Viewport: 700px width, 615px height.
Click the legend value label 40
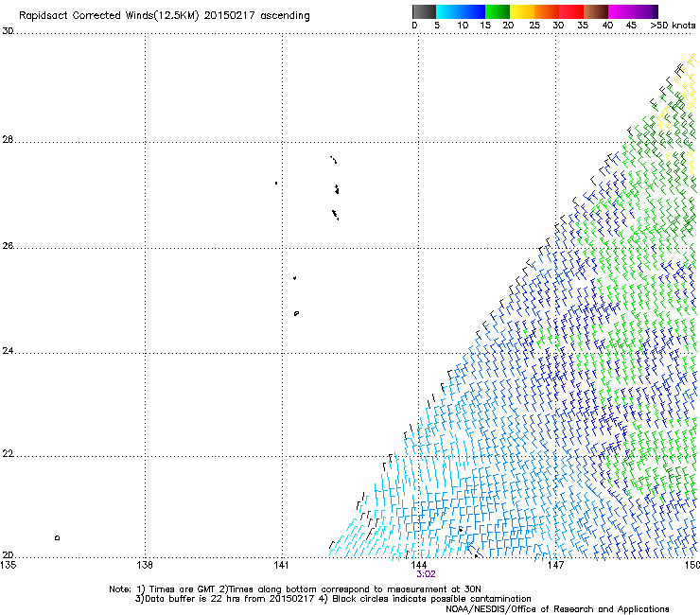(x=607, y=26)
